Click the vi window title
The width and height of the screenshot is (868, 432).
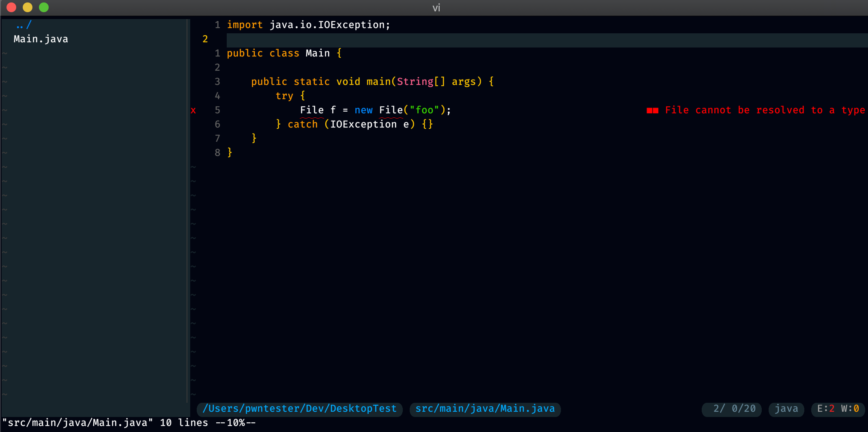pos(436,7)
